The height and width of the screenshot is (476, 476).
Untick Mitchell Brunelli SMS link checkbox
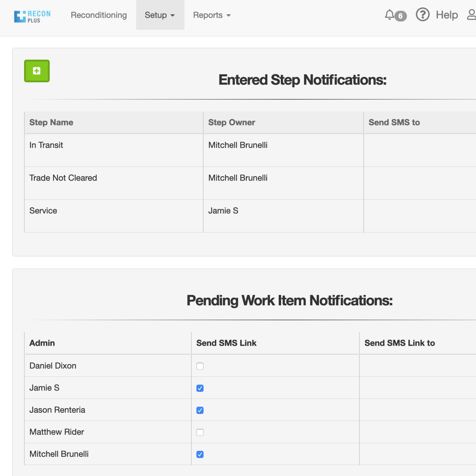click(x=200, y=454)
